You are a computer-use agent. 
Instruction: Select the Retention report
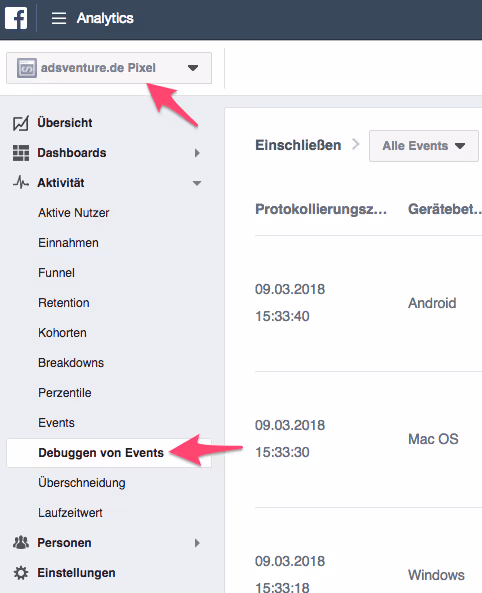[64, 303]
